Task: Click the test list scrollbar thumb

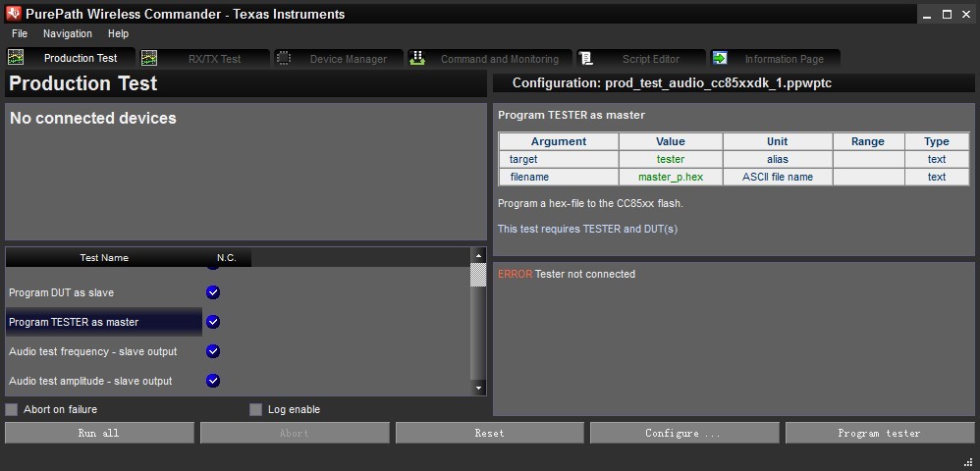Action: tap(479, 275)
